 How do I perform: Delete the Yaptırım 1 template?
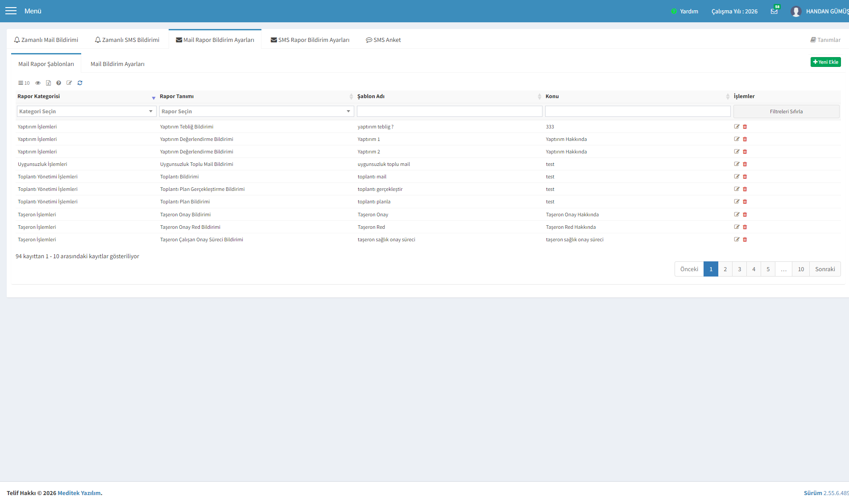tap(745, 139)
